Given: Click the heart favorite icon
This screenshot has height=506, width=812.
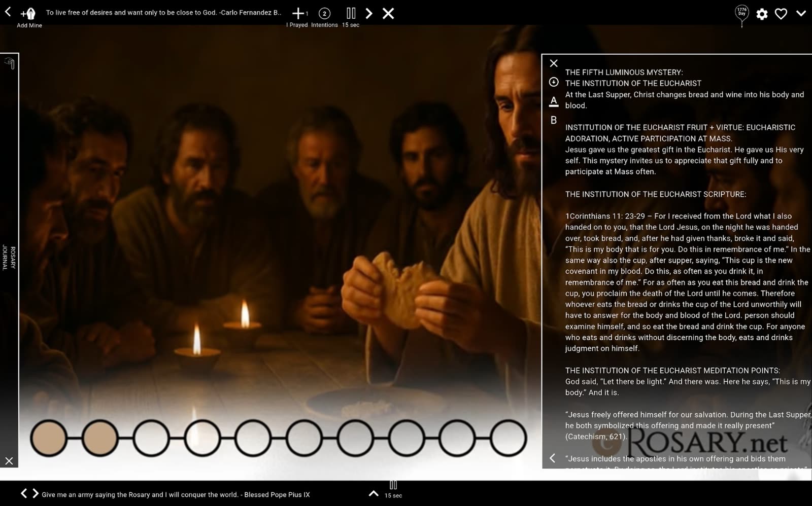Looking at the screenshot, I should click(x=781, y=14).
